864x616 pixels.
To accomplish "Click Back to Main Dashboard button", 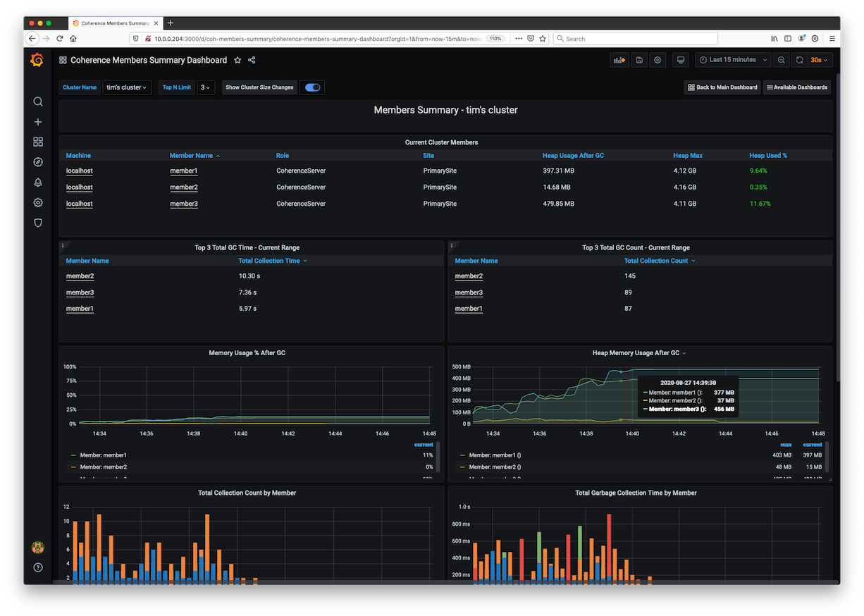I will 722,87.
